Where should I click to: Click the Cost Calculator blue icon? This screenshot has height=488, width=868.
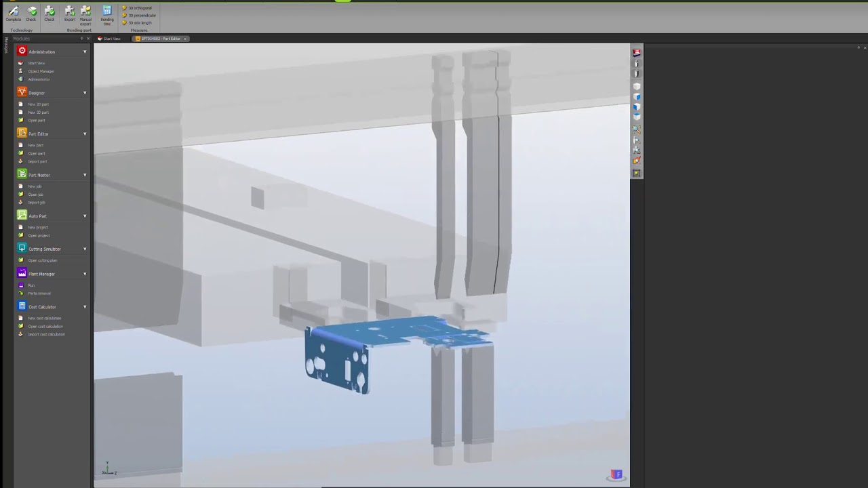[x=22, y=306]
